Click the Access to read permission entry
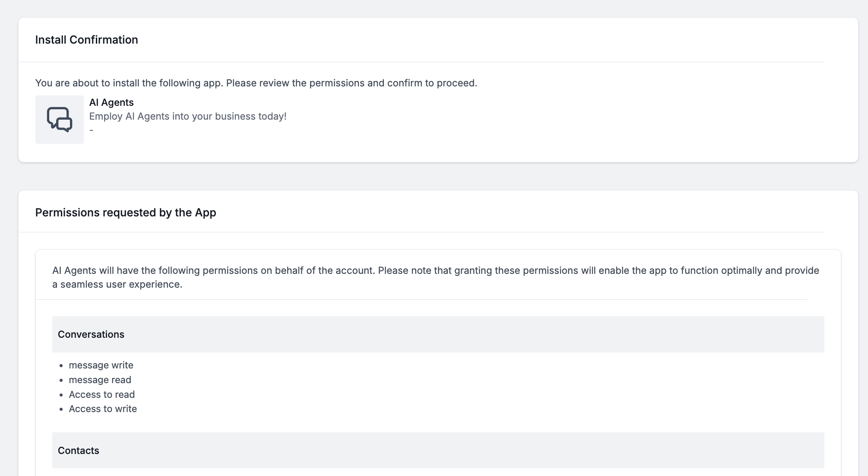The image size is (868, 476). click(x=101, y=394)
